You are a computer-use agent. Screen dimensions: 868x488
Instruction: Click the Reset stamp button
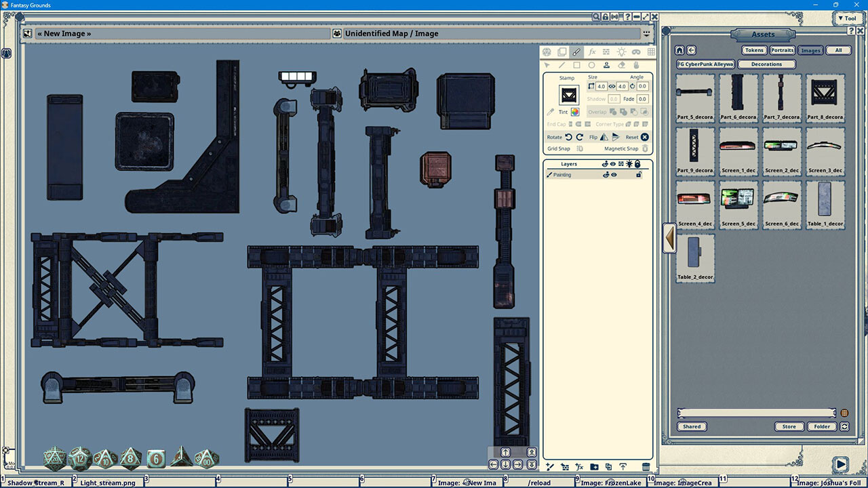[645, 137]
